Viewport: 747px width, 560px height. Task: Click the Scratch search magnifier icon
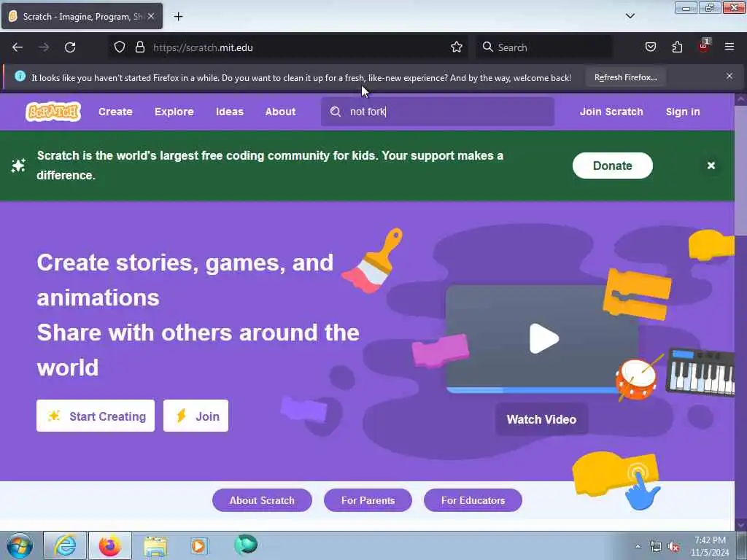[336, 112]
